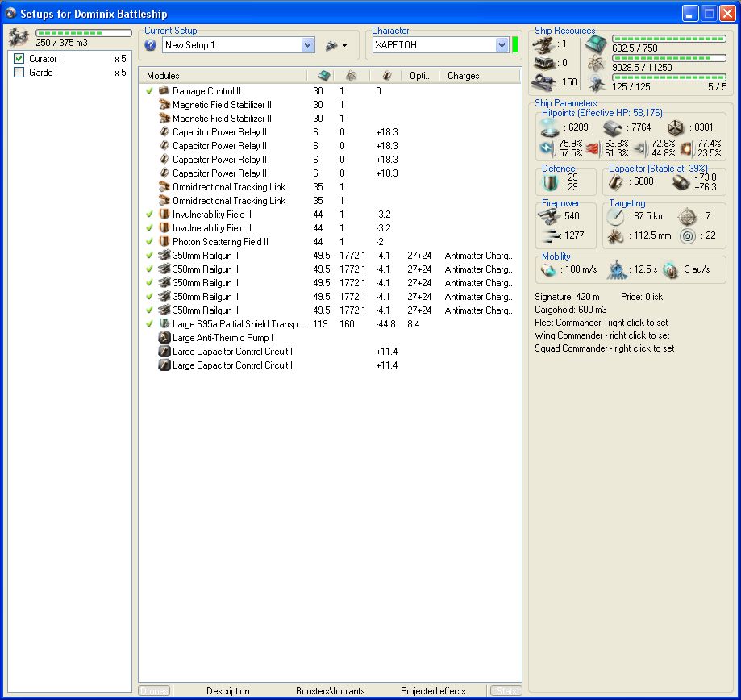Select the Photon Scattering Field II icon

tap(164, 241)
